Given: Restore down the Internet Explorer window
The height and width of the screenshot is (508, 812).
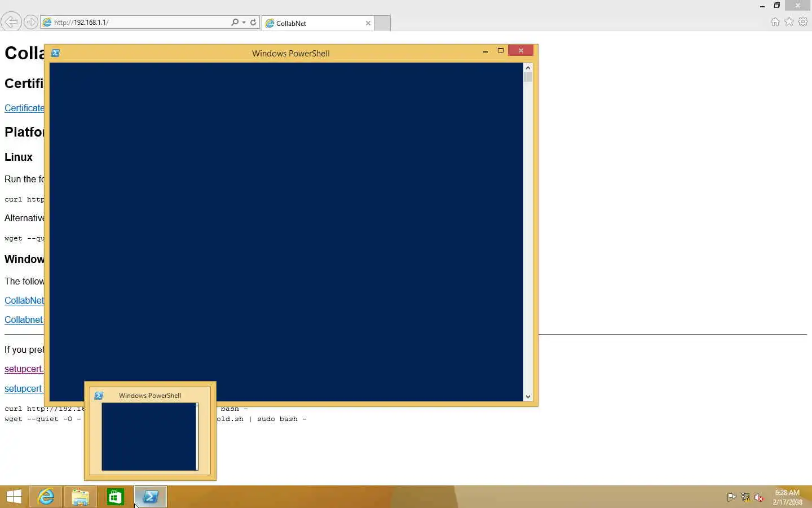Looking at the screenshot, I should pos(776,6).
